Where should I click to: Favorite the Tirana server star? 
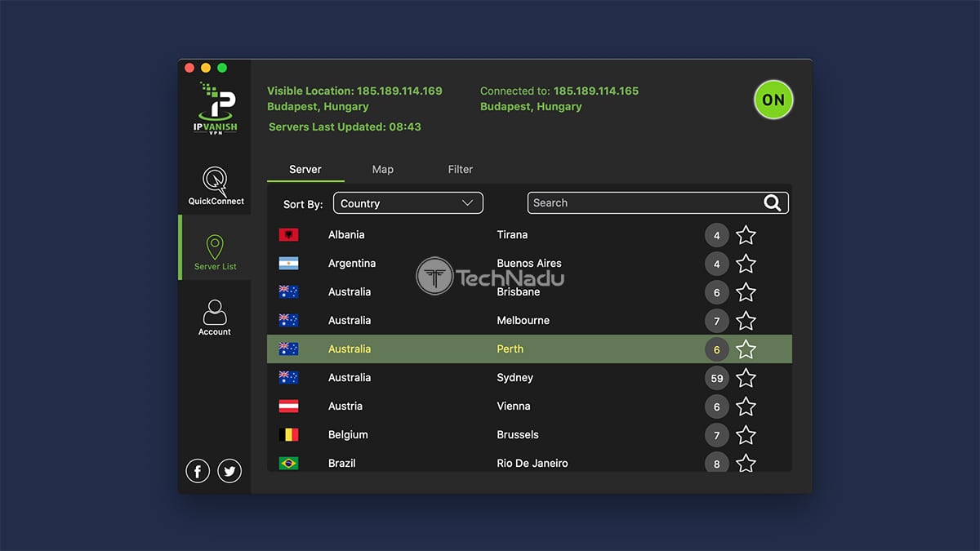point(746,235)
